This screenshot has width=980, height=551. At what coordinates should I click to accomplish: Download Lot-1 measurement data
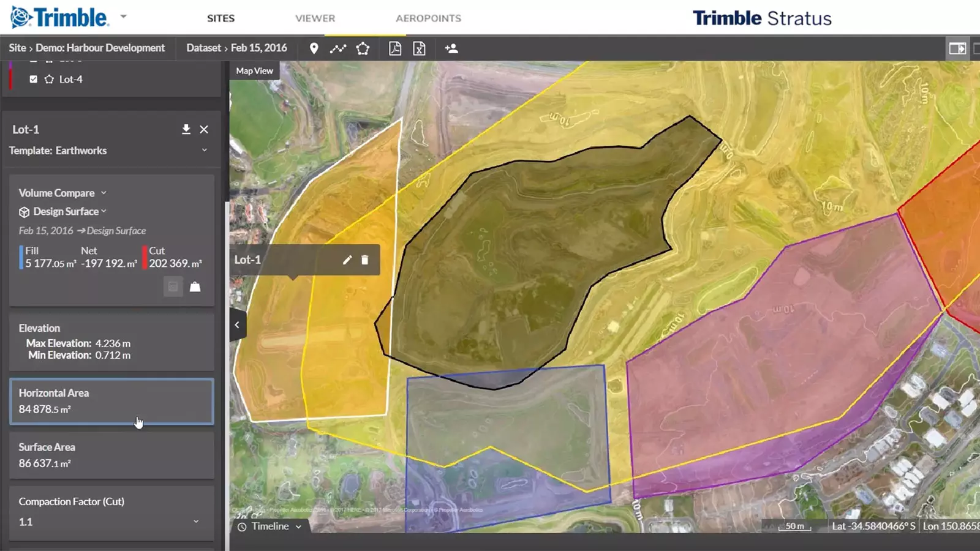[x=186, y=129]
